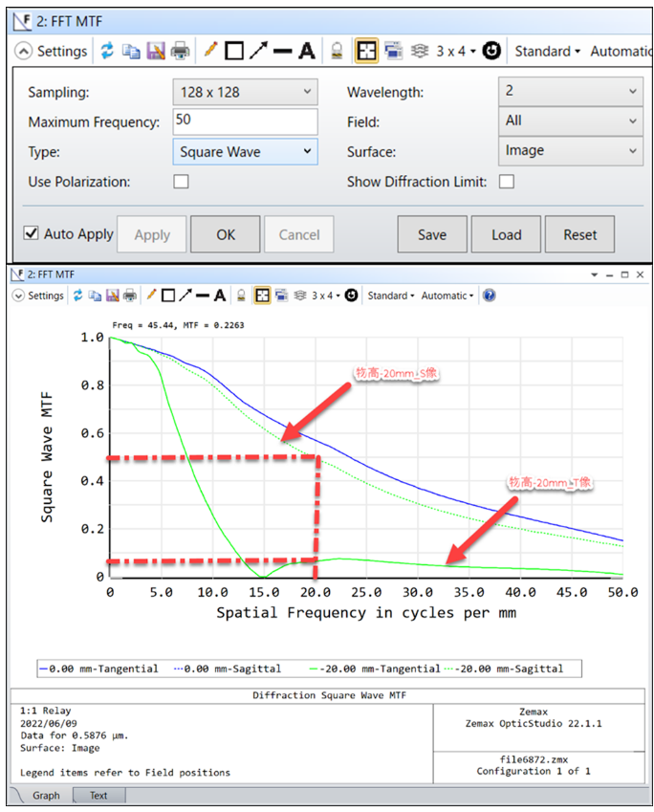Select text 'A' tool in lower window toolbar

click(x=220, y=296)
